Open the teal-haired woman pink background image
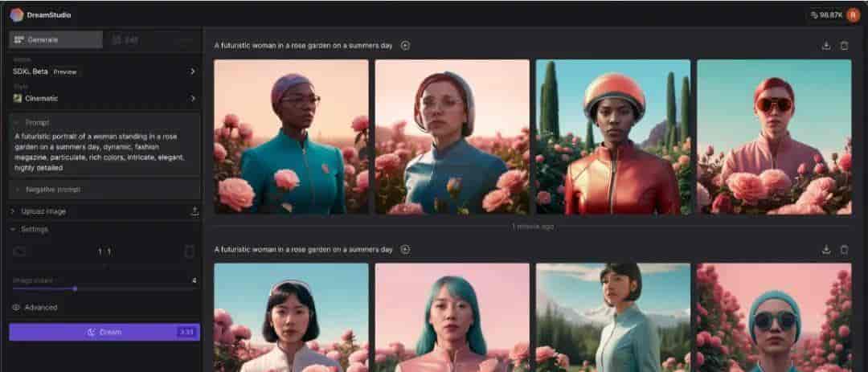 pyautogui.click(x=452, y=317)
